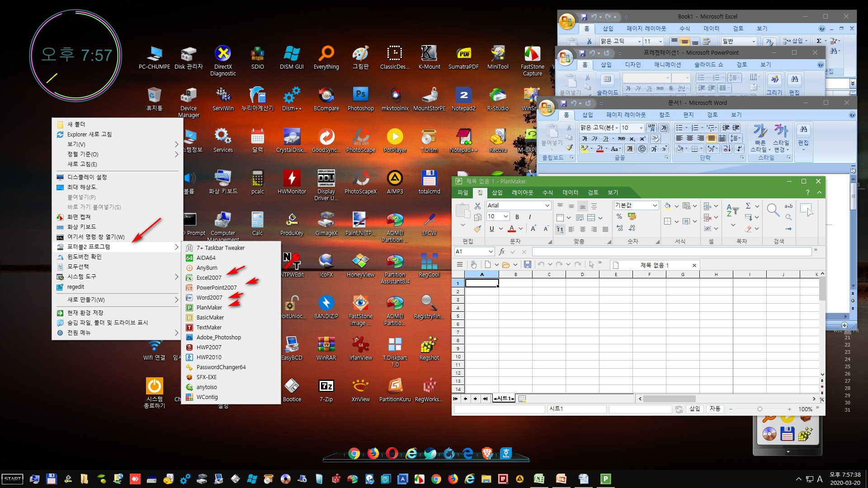Image resolution: width=868 pixels, height=488 pixels.
Task: Click the Open folder icon in PlanMaker toolbar
Action: 506,265
